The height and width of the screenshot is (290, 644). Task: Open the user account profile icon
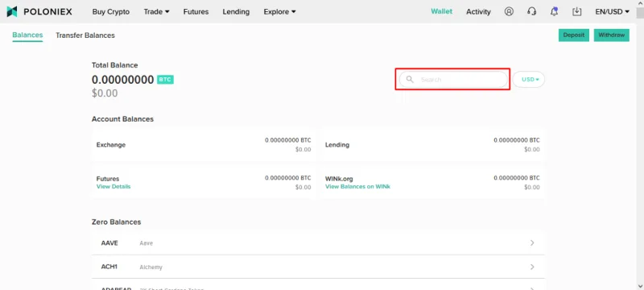509,11
